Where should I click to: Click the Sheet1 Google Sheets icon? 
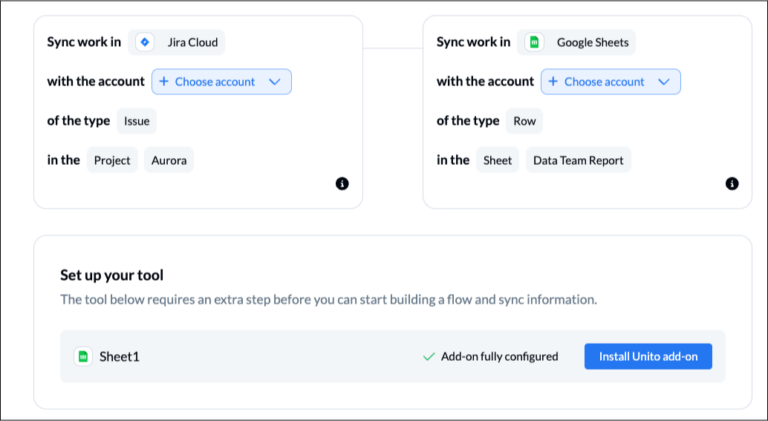point(83,356)
